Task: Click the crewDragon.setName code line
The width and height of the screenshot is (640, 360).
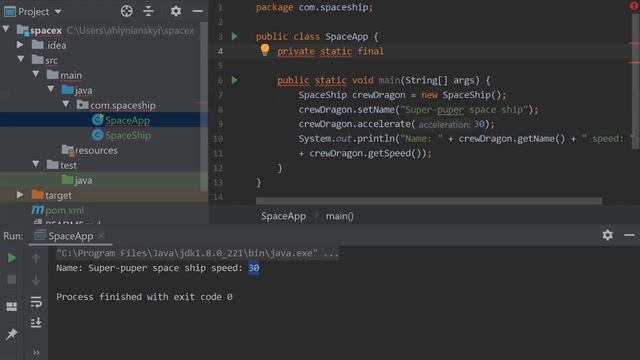Action: pos(418,109)
